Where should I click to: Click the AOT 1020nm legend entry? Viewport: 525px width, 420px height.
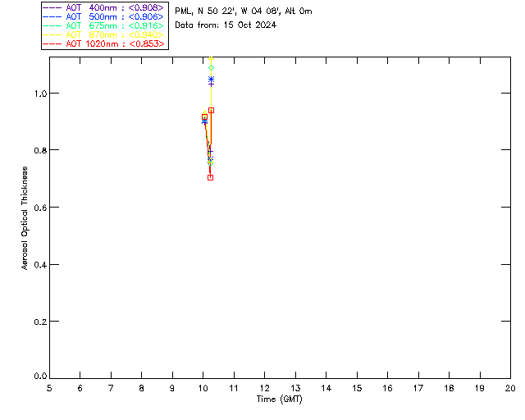(103, 43)
